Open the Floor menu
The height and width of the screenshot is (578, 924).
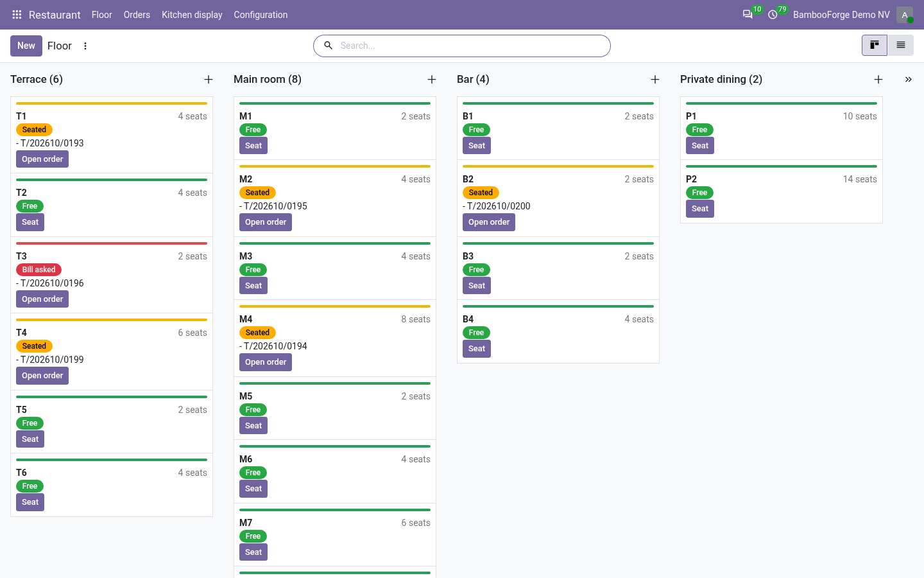[x=101, y=15]
